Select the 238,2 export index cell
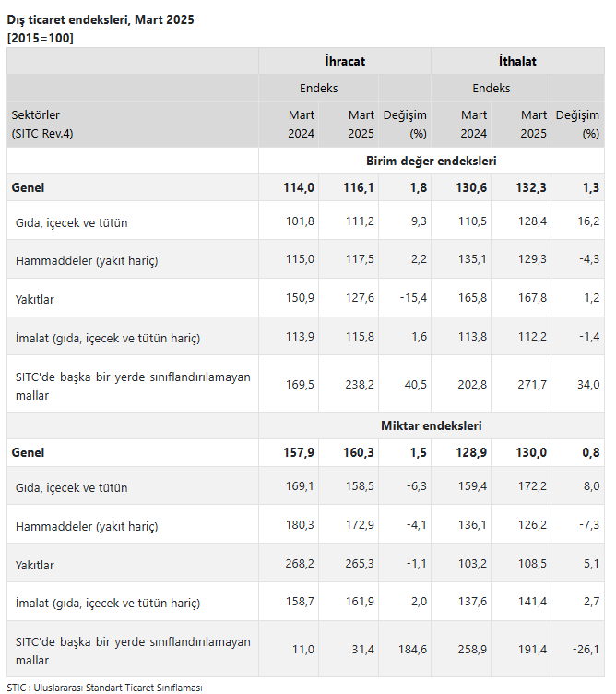 pos(360,384)
